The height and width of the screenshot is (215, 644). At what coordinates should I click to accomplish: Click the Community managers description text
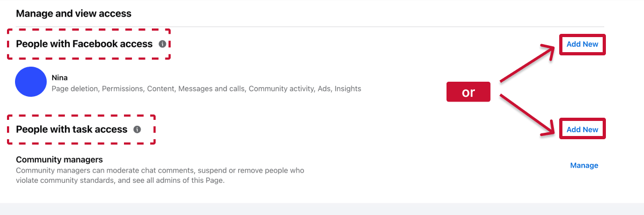pyautogui.click(x=160, y=175)
